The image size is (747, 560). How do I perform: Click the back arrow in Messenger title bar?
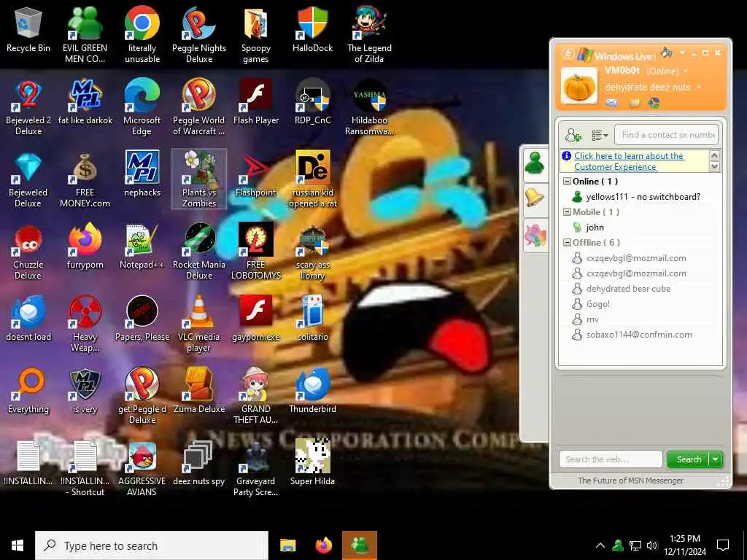568,54
